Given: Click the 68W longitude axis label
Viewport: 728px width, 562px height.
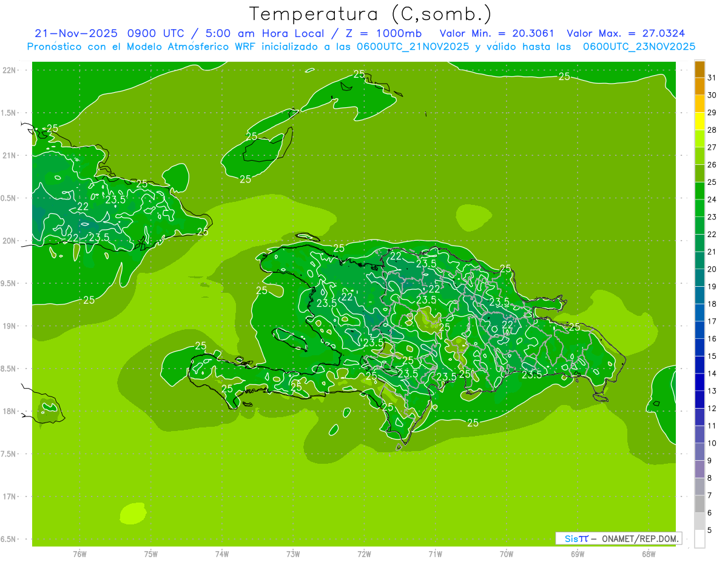Looking at the screenshot, I should click(649, 554).
